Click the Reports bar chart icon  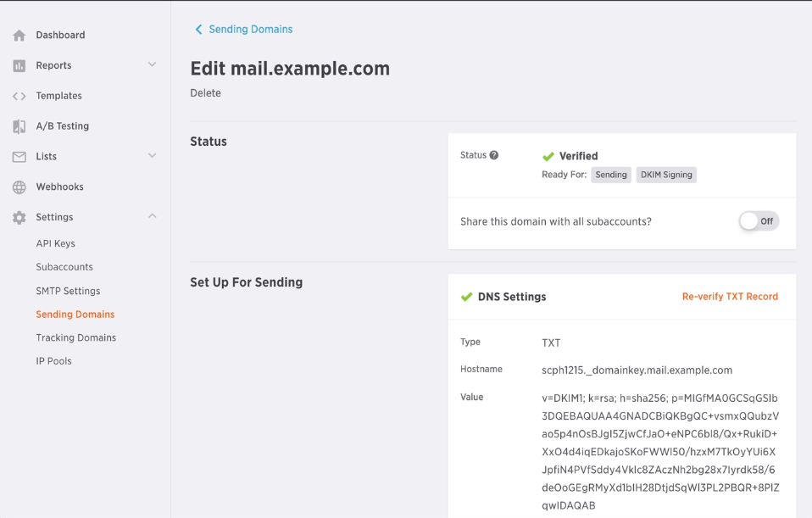pos(19,66)
